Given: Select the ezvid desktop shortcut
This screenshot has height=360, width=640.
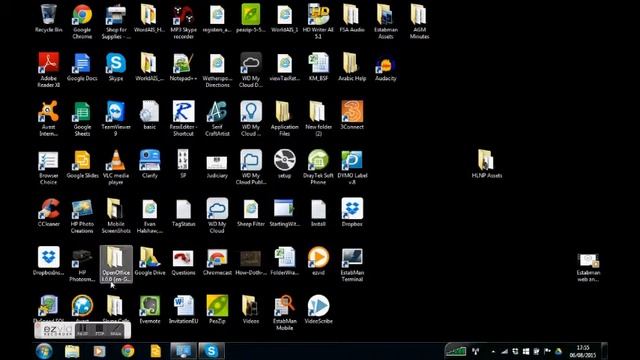Looking at the screenshot, I should point(318,261).
